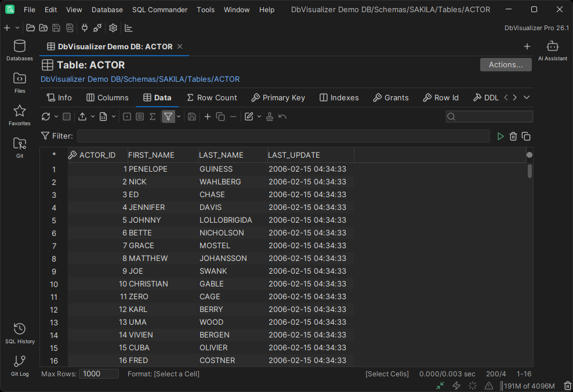This screenshot has height=392, width=573.
Task: Expand the dropdown next to main plus icon
Action: point(17,28)
